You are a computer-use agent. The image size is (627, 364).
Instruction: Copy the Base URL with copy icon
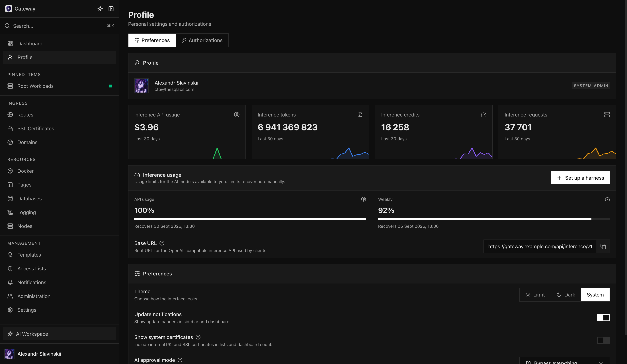point(603,246)
